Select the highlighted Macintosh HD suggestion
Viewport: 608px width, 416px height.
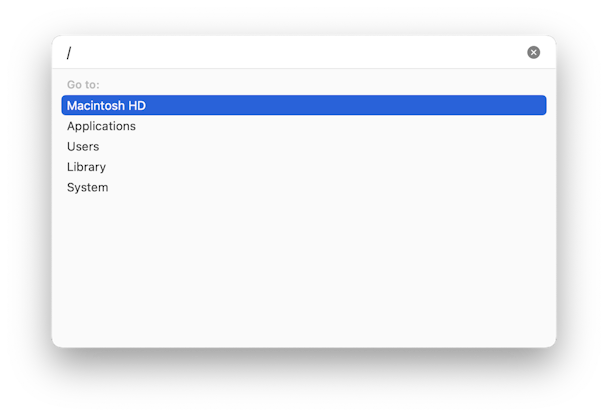click(x=304, y=105)
